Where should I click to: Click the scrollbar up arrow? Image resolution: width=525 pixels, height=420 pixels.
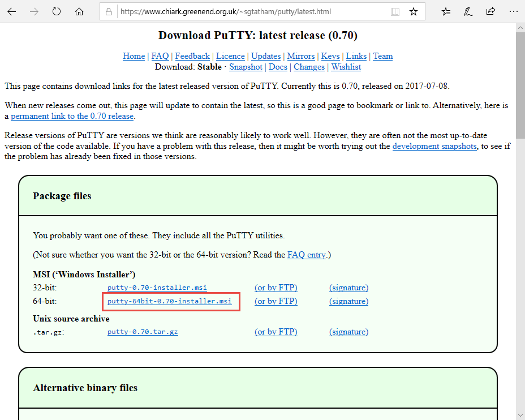pyautogui.click(x=520, y=28)
